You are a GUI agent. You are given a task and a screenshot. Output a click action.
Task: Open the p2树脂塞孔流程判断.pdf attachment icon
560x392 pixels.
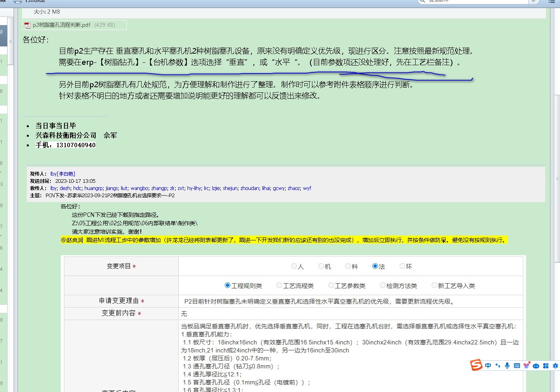[x=28, y=25]
